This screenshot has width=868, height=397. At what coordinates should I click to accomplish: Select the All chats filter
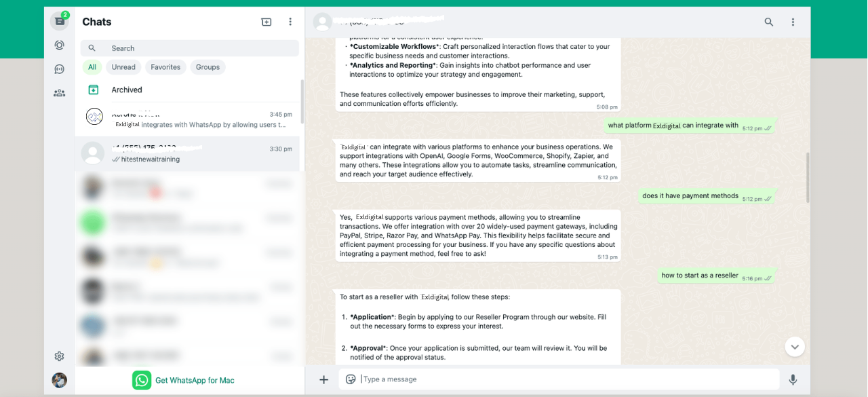click(x=92, y=67)
